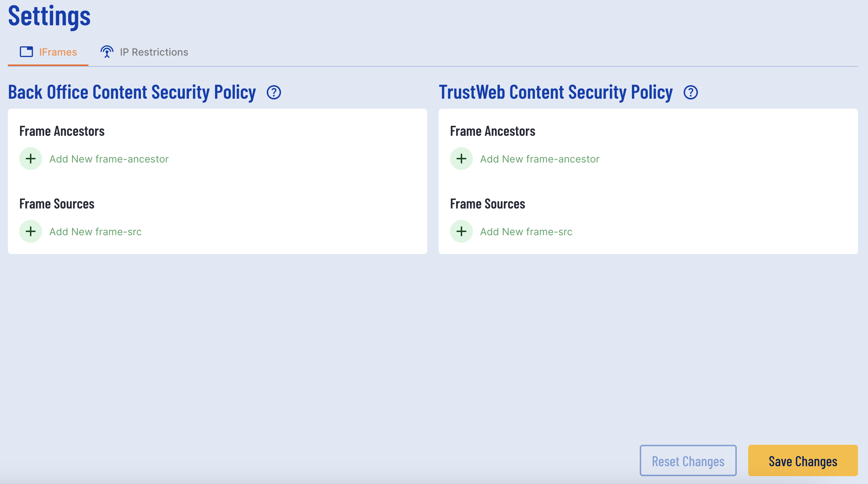Click the Save Changes button
868x484 pixels.
tap(803, 460)
